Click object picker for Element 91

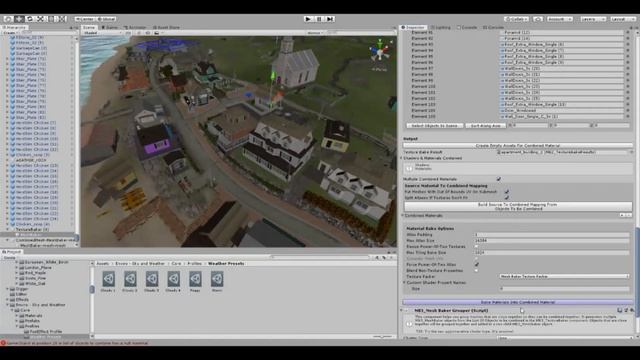coord(628,32)
